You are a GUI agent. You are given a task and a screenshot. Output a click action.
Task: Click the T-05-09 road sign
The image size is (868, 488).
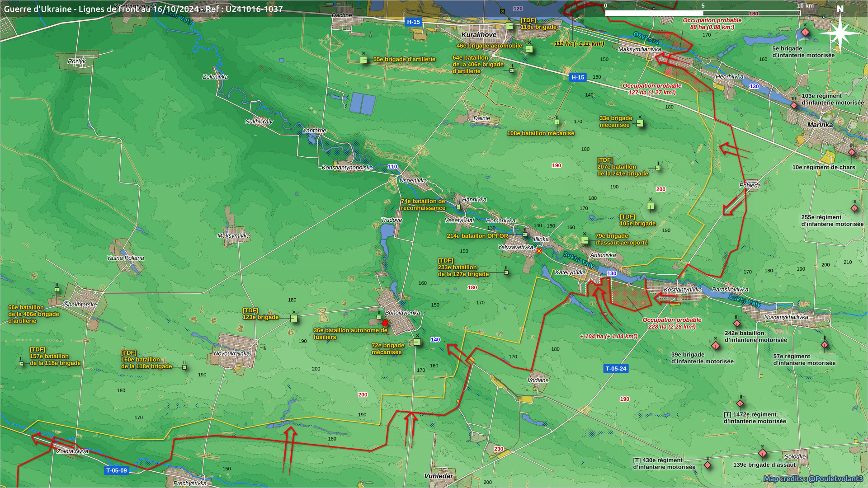pos(117,470)
